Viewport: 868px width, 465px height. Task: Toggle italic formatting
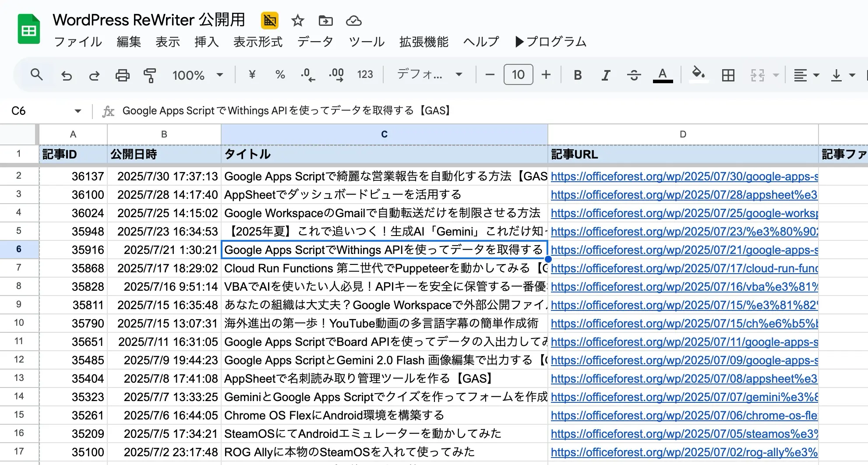pyautogui.click(x=606, y=75)
